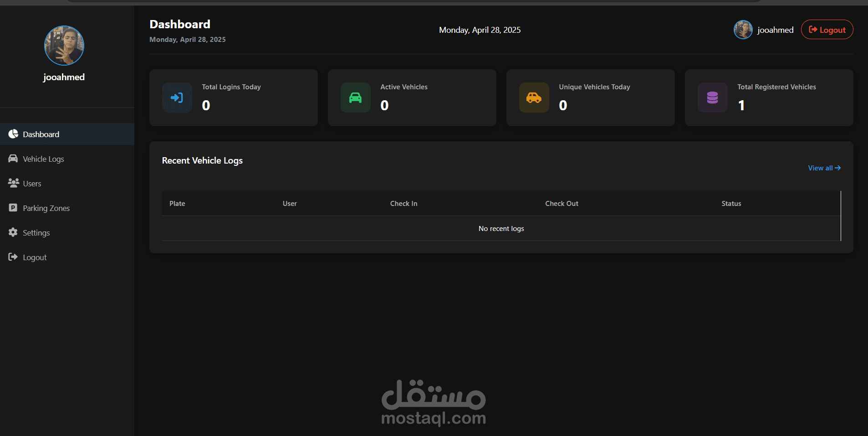The width and height of the screenshot is (868, 436).
Task: Click the No recent logs message
Action: pyautogui.click(x=501, y=229)
